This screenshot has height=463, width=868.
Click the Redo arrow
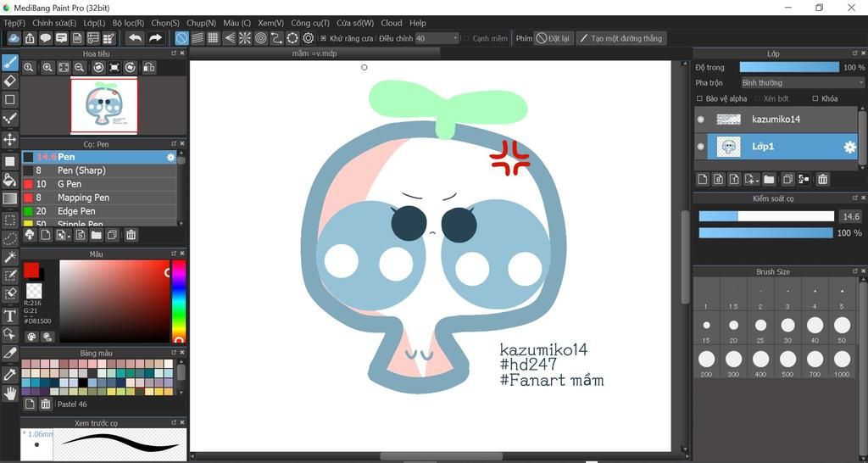[156, 38]
